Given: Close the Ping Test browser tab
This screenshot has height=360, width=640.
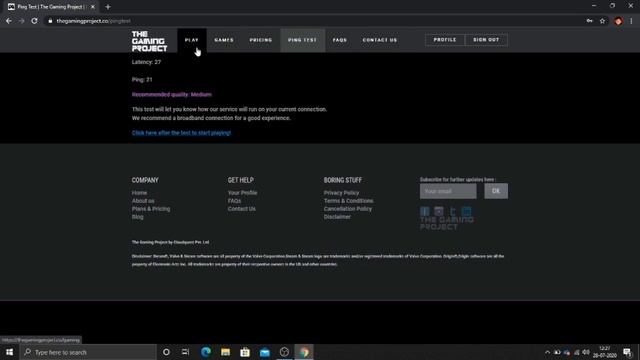Looking at the screenshot, I should point(93,7).
